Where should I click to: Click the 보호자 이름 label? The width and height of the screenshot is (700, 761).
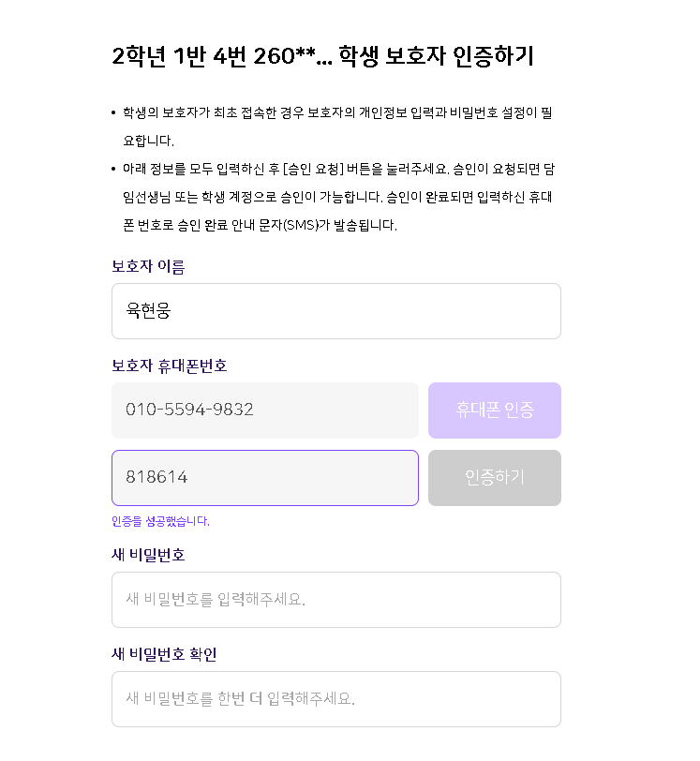coord(148,266)
